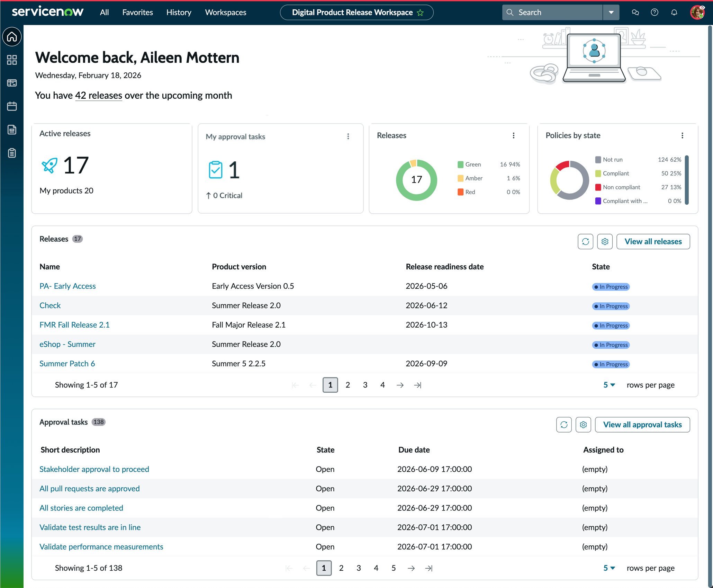
Task: Open the Workspaces menu
Action: click(x=226, y=12)
